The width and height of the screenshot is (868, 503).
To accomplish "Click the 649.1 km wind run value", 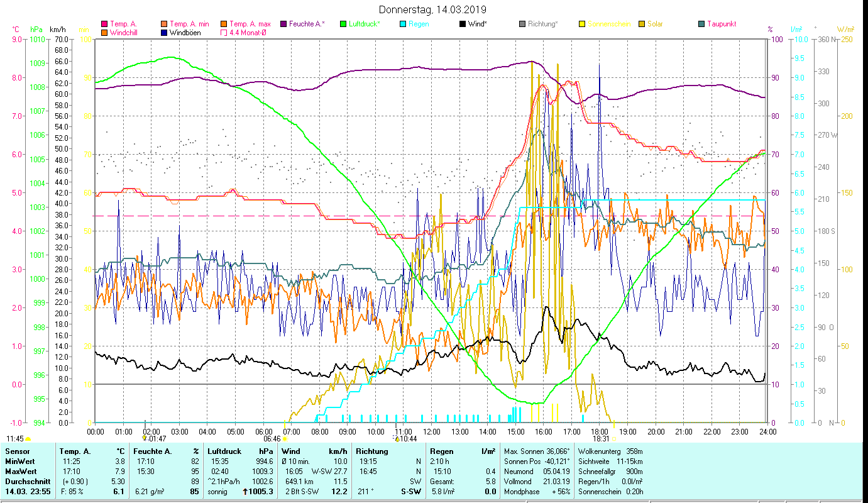I will click(x=300, y=482).
